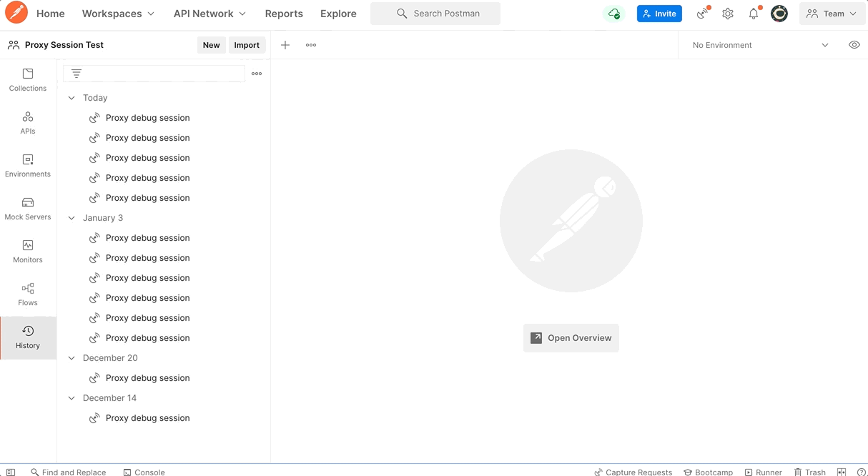Click the New button
The height and width of the screenshot is (476, 868).
[212, 45]
